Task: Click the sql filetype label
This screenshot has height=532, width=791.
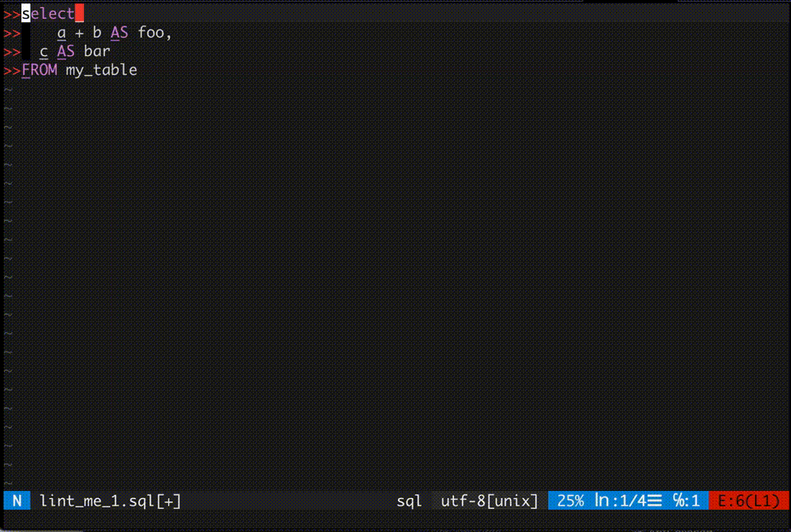Action: [408, 501]
